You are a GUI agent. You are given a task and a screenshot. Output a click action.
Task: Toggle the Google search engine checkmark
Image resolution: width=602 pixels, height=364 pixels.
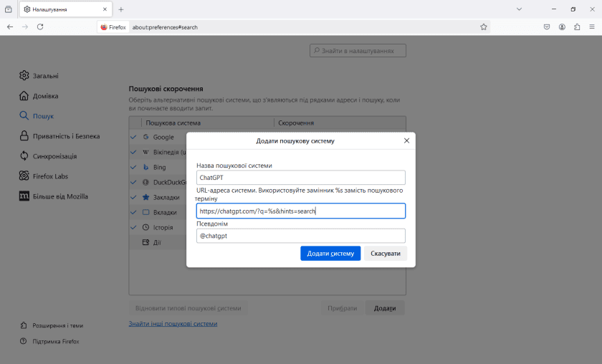(x=133, y=137)
